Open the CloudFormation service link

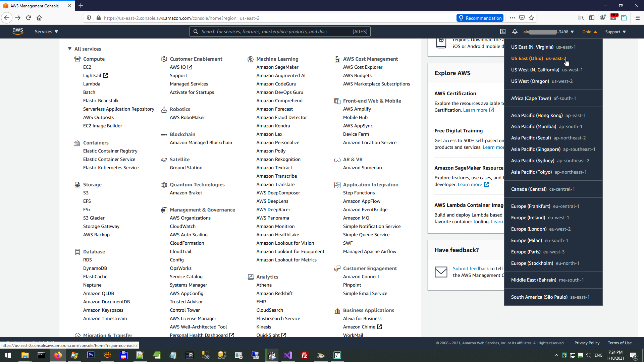click(x=187, y=243)
